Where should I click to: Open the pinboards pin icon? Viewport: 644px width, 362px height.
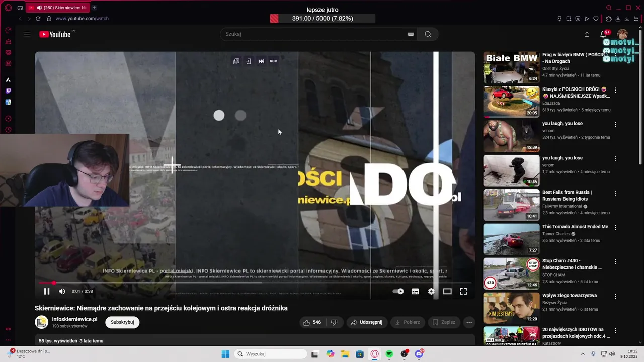[559, 19]
